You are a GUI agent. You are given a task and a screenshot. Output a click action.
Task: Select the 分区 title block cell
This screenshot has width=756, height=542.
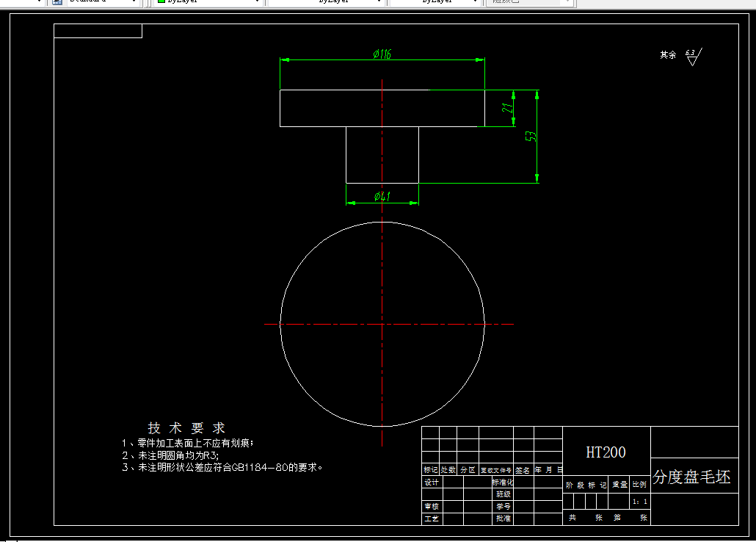(x=468, y=469)
